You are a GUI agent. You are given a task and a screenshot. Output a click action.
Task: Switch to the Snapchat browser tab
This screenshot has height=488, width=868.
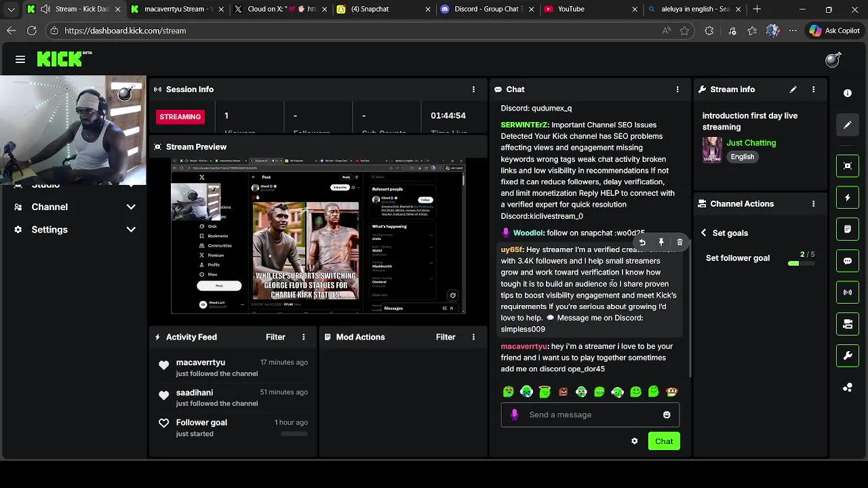point(383,9)
